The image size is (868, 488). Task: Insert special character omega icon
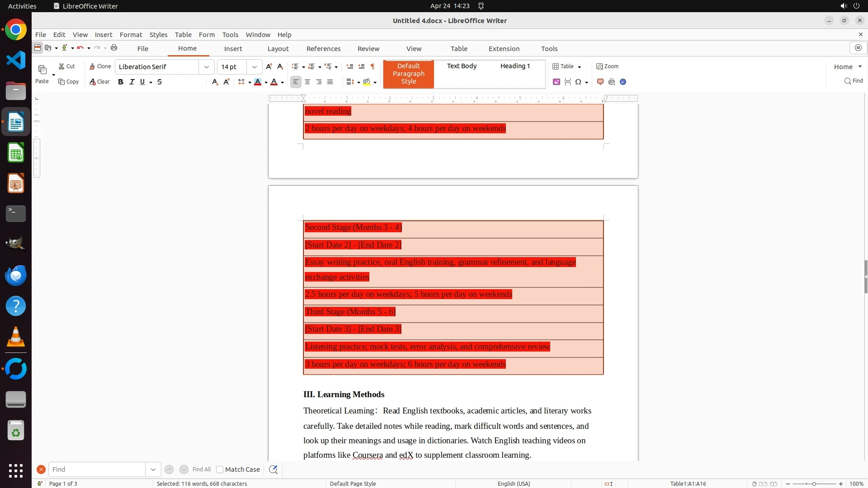[x=578, y=82]
